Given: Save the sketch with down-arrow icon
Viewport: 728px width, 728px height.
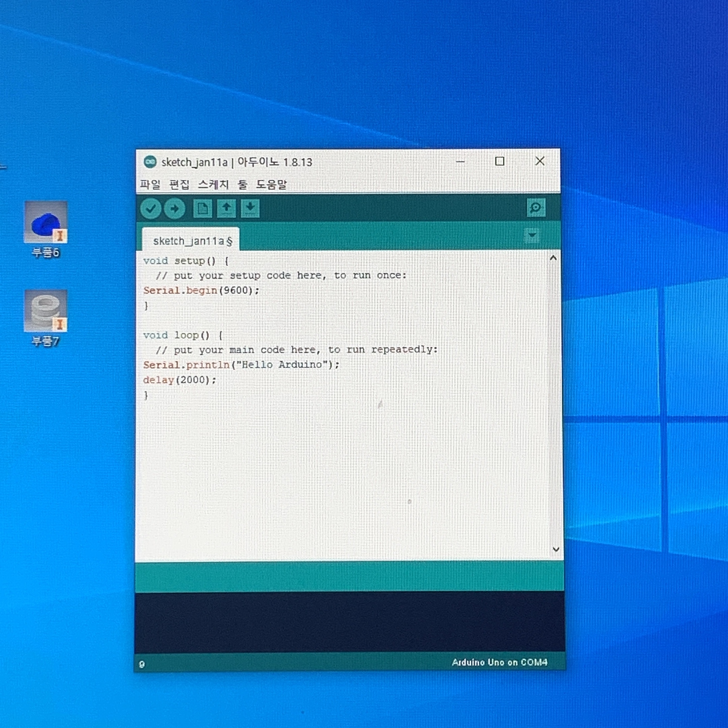Looking at the screenshot, I should pyautogui.click(x=250, y=208).
